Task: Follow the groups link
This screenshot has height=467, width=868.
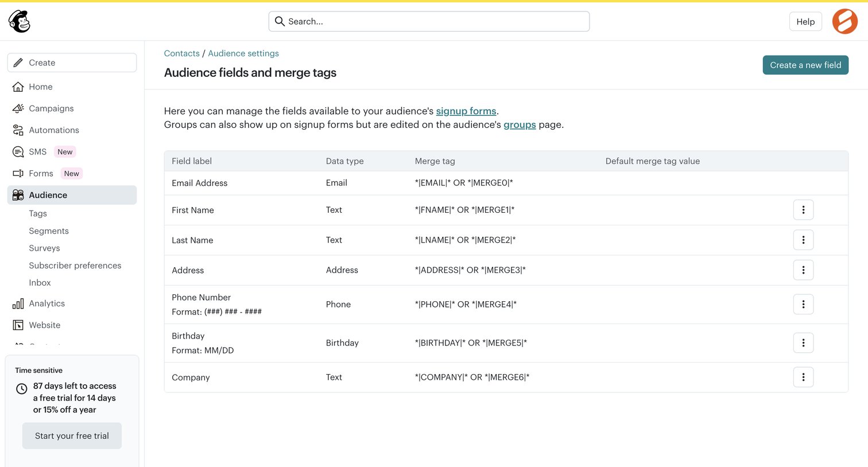Action: pos(520,125)
